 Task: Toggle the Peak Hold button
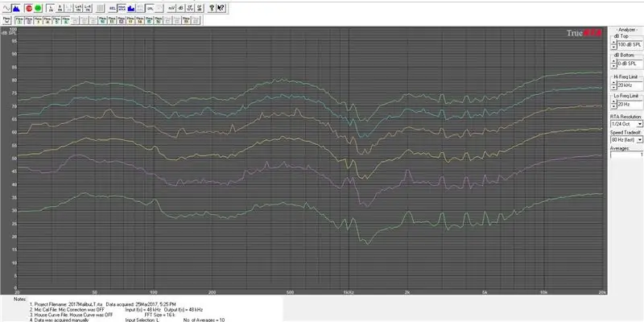point(122,8)
